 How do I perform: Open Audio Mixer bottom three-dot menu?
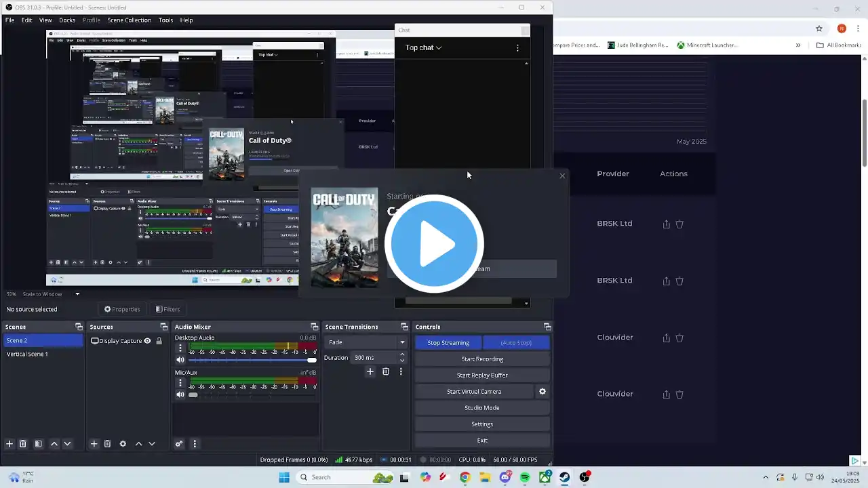point(195,444)
